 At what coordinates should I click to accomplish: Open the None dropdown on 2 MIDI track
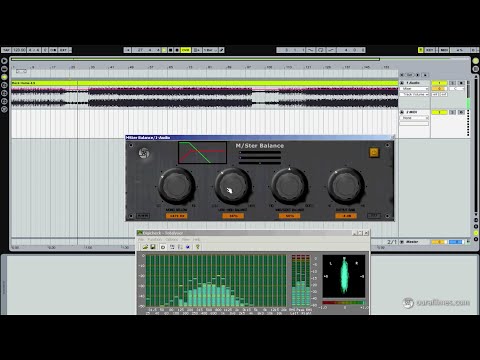[x=414, y=118]
